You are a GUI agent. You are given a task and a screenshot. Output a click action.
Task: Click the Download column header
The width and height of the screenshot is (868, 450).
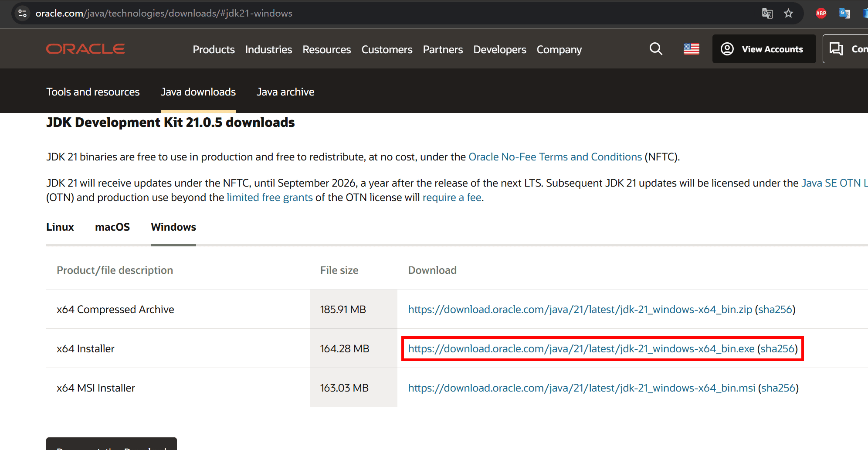pos(432,270)
